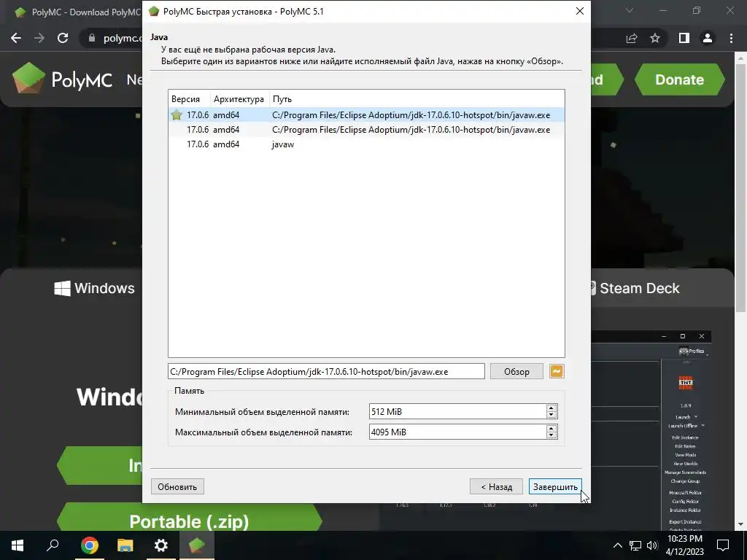Click the PolyMC logo on the website
This screenshot has height=560, width=747.
63,78
